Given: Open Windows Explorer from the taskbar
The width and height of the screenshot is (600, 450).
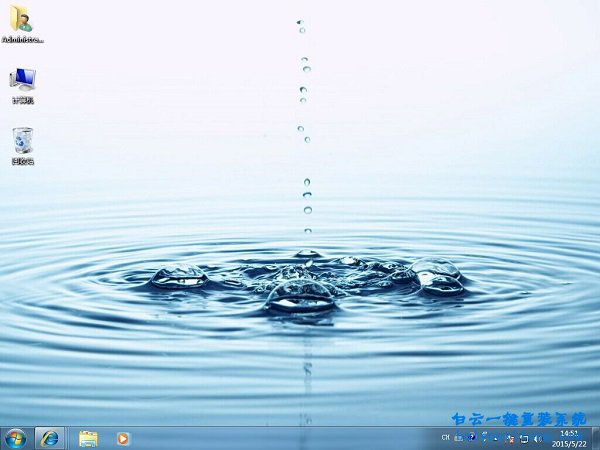Looking at the screenshot, I should coord(88,438).
